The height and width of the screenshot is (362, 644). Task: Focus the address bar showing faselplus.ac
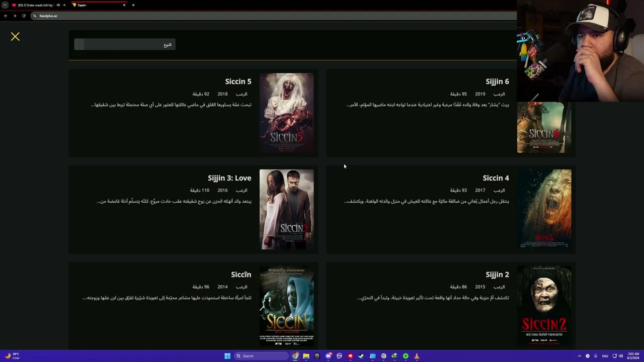[x=274, y=16]
